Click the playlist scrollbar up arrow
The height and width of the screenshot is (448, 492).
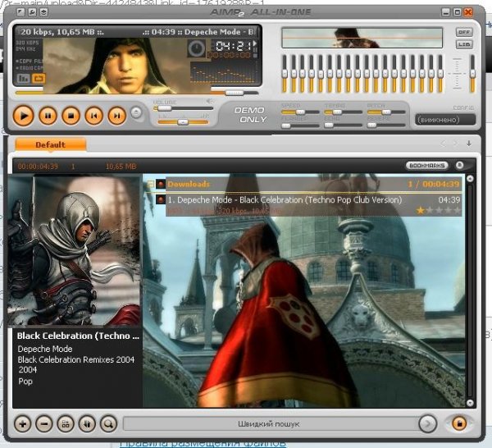(470, 179)
